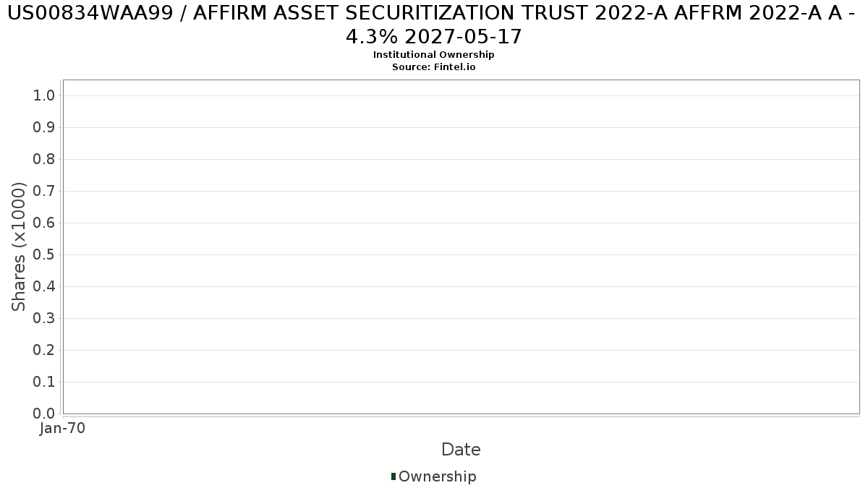This screenshot has height=488, width=868.
Task: Open the Source: Fintel.io link text
Action: coord(433,67)
